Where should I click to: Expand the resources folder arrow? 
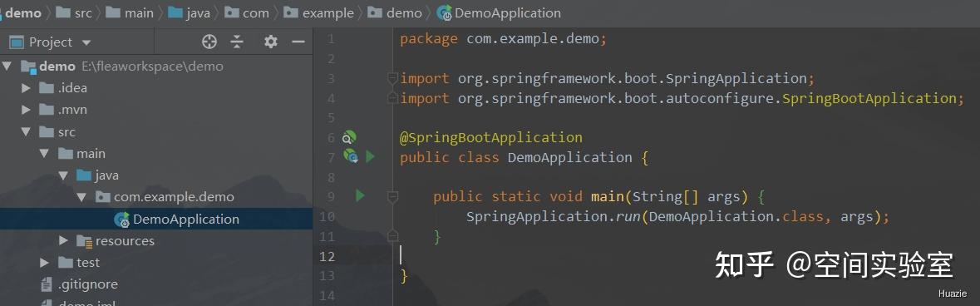(63, 241)
